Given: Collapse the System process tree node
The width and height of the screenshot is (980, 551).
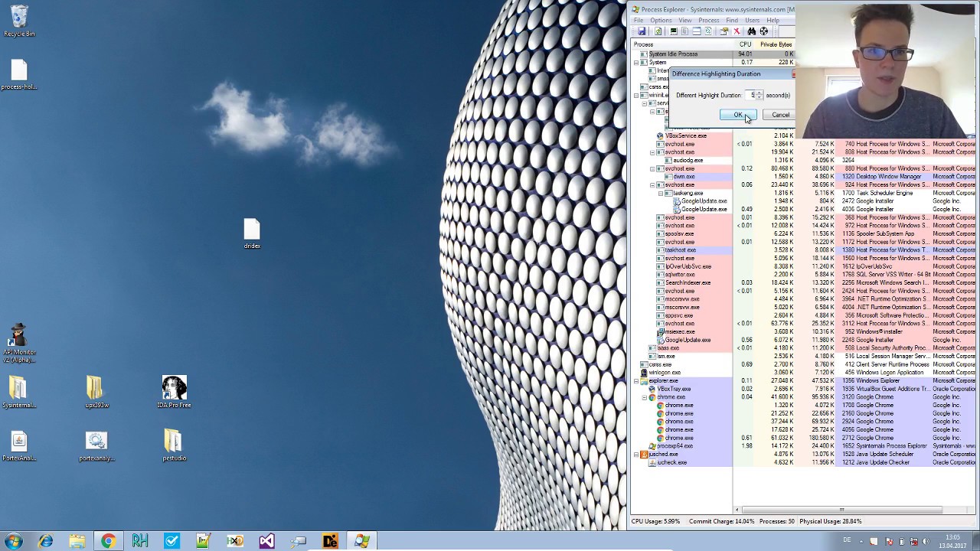Looking at the screenshot, I should coord(635,63).
